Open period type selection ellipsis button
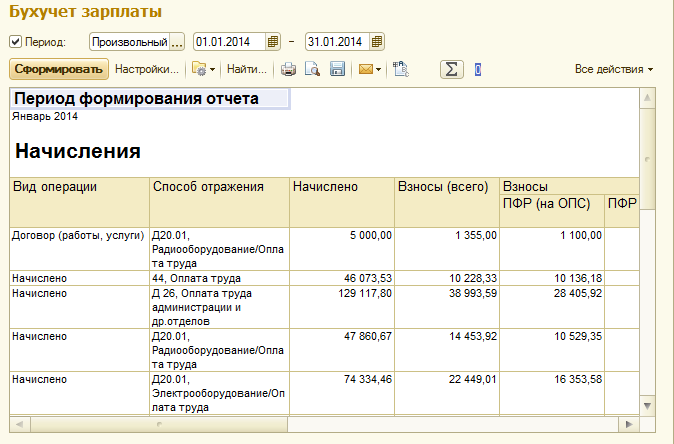674x444 pixels. [x=177, y=42]
